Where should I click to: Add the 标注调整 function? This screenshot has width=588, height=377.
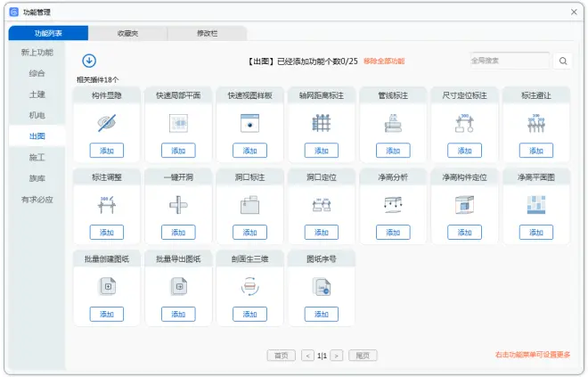pos(107,233)
